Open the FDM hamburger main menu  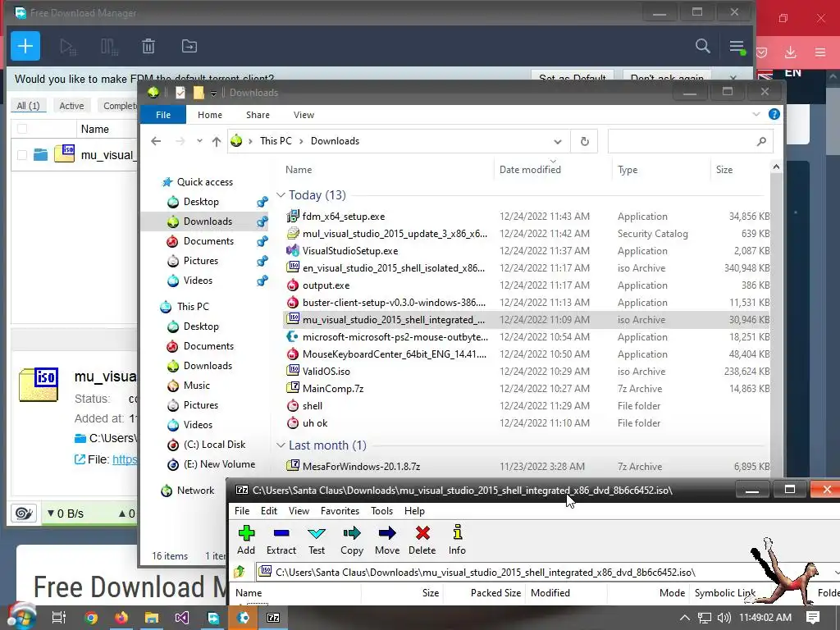[737, 47]
